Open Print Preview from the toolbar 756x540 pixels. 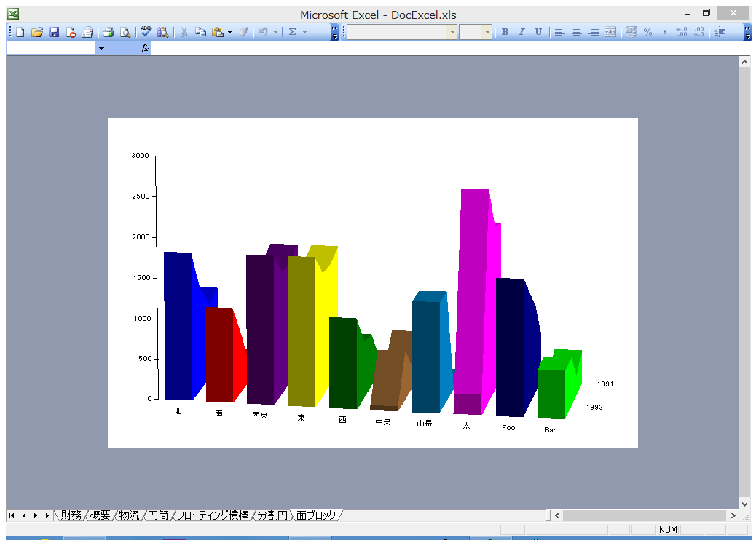coord(125,32)
